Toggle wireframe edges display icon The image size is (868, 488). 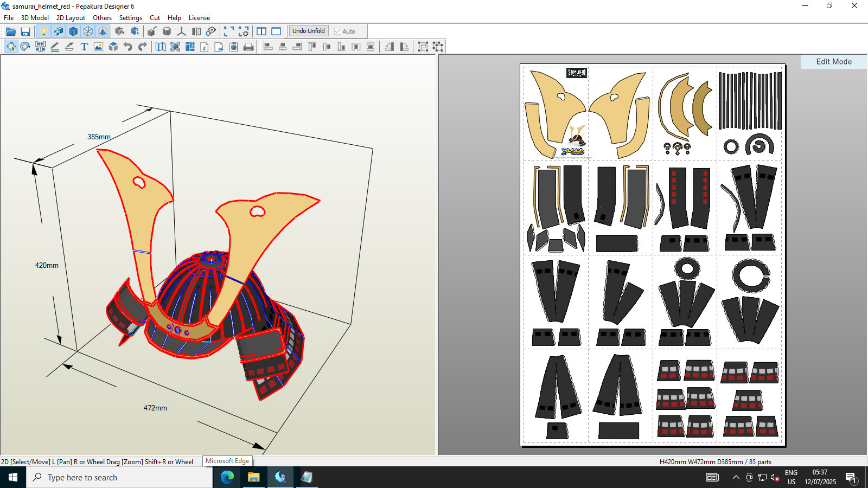click(x=88, y=31)
